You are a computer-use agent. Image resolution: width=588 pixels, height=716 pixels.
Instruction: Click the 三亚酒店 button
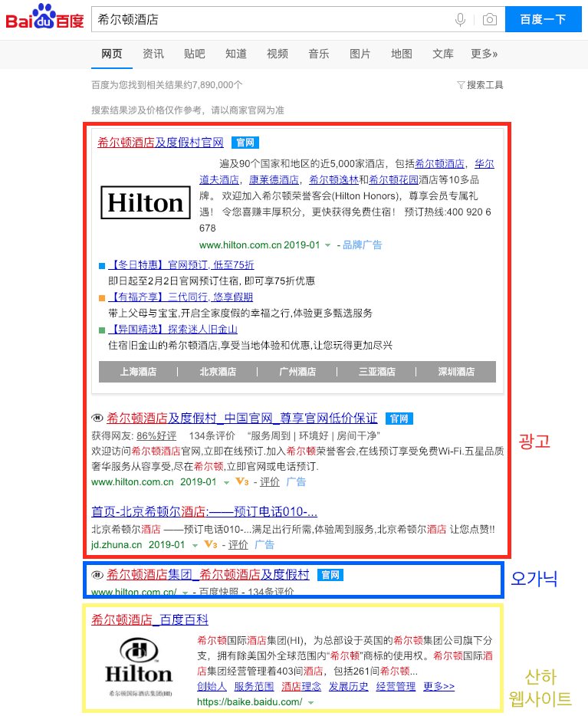(377, 372)
